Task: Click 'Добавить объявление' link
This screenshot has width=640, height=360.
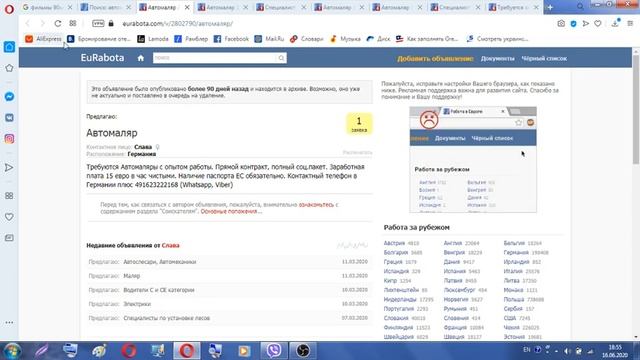Action: pyautogui.click(x=435, y=58)
